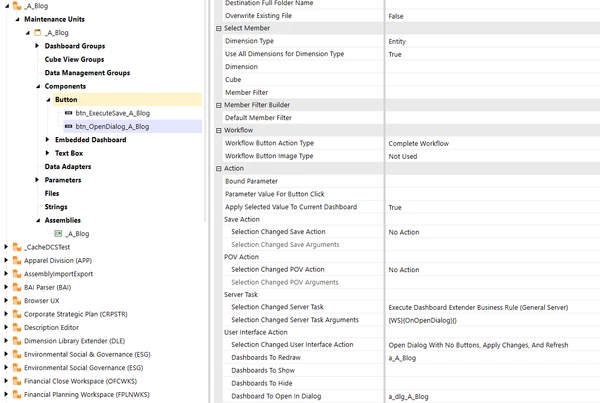Screen dimensions: 600x403
Task: Collapse the Assemblies node
Action: [x=38, y=220]
